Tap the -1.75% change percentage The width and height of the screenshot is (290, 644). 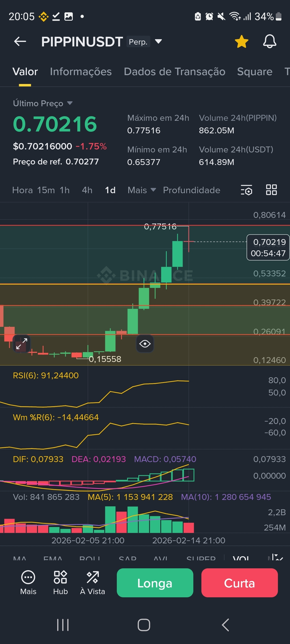[91, 147]
